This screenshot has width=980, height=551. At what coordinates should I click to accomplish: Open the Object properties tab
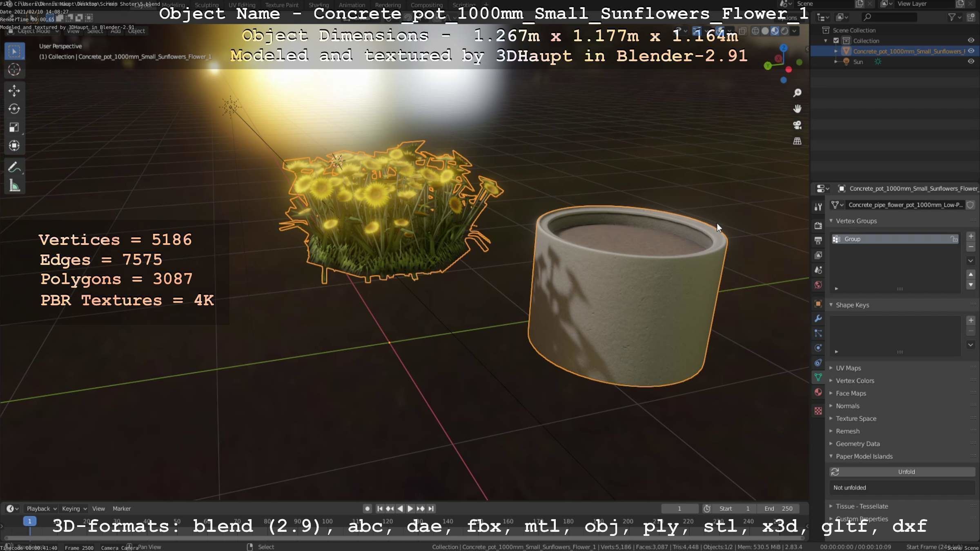click(818, 304)
